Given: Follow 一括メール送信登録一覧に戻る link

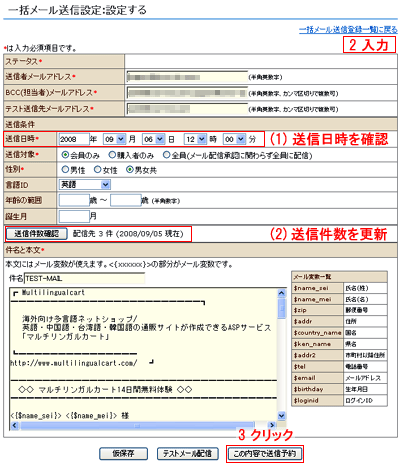Looking at the screenshot, I should coord(348,30).
